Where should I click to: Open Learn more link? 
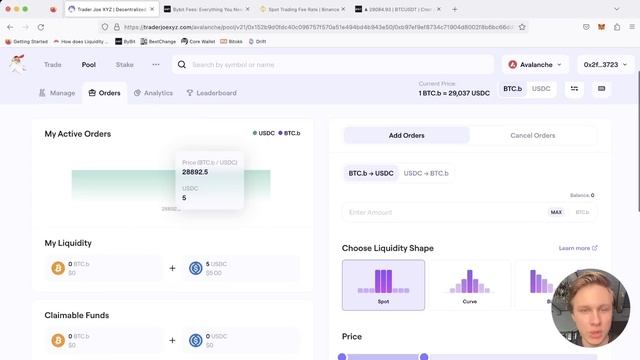(578, 248)
